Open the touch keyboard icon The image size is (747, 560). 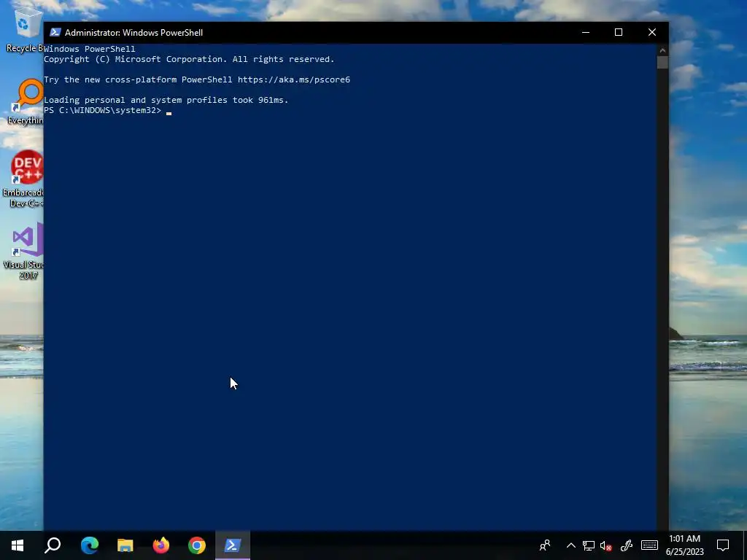tap(649, 545)
